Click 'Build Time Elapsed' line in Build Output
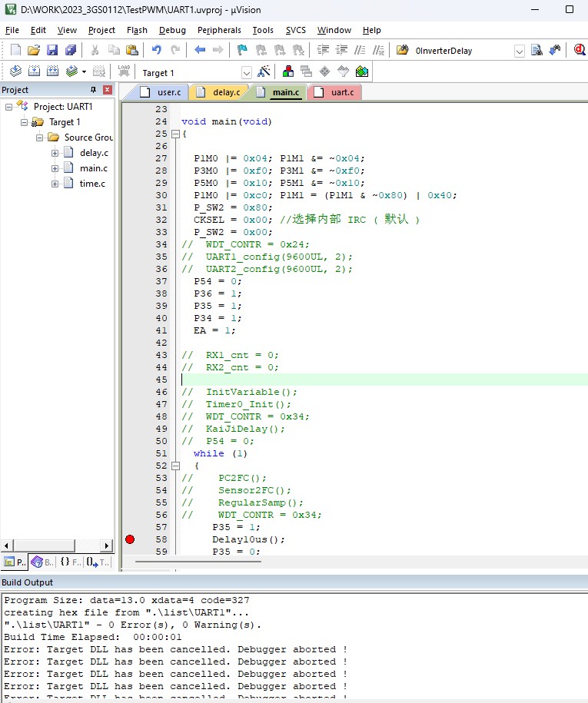Image resolution: width=588 pixels, height=703 pixels. (x=93, y=637)
